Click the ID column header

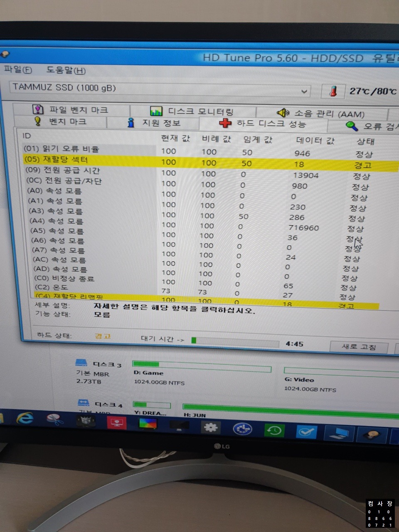[x=27, y=136]
